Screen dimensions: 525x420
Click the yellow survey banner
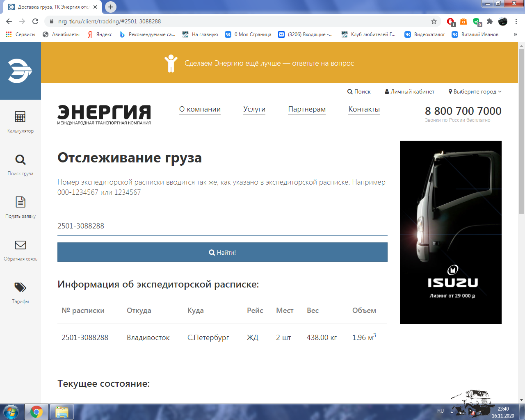pyautogui.click(x=279, y=63)
